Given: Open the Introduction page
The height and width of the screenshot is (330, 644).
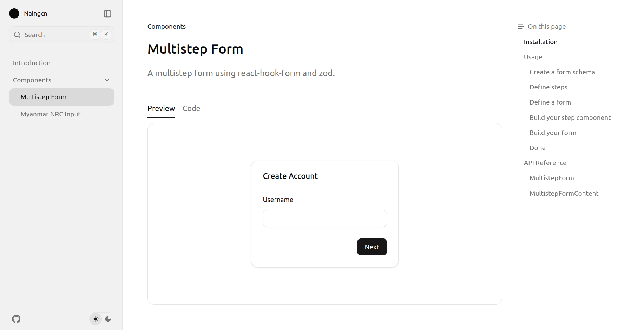Looking at the screenshot, I should (32, 63).
